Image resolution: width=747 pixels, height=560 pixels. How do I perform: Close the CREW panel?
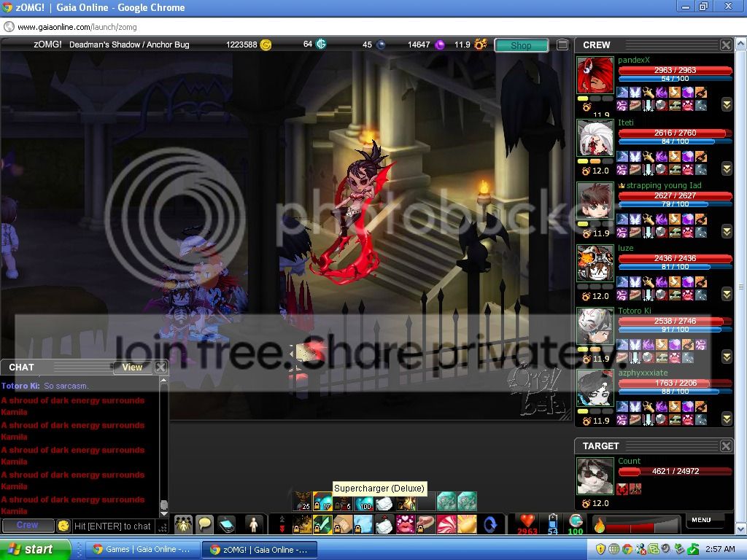point(726,44)
